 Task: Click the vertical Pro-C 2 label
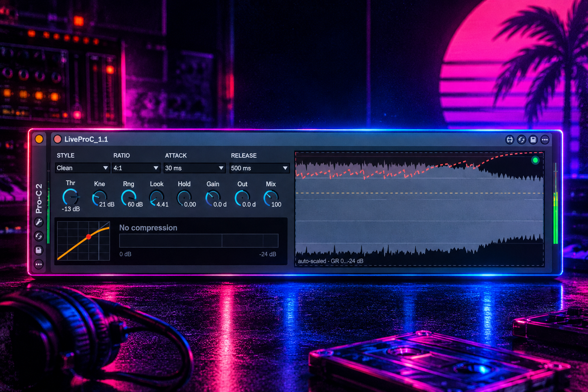coord(39,198)
